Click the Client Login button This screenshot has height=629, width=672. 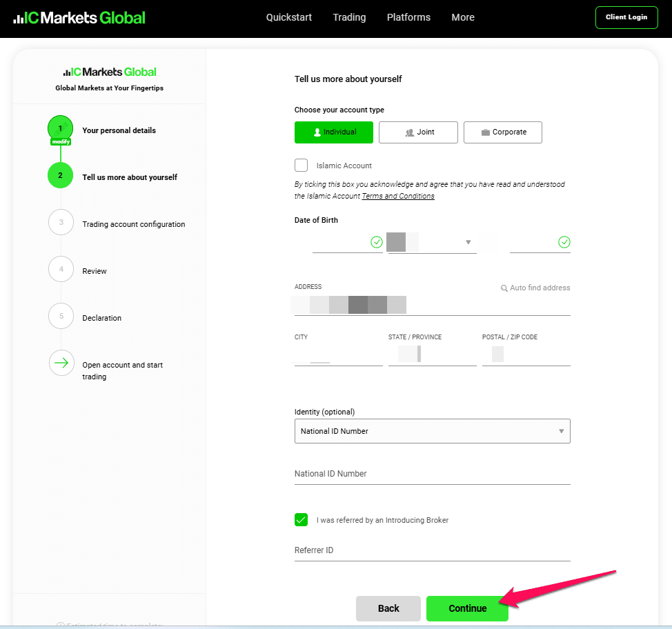click(626, 17)
